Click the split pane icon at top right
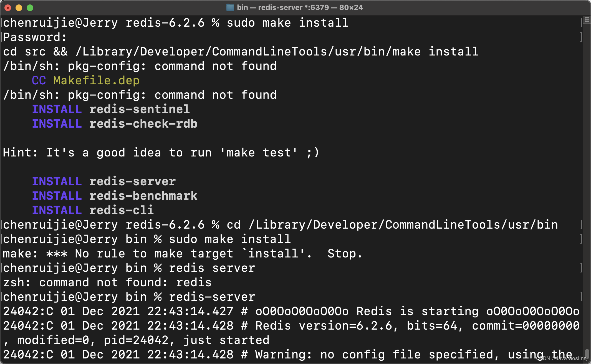 (x=587, y=19)
